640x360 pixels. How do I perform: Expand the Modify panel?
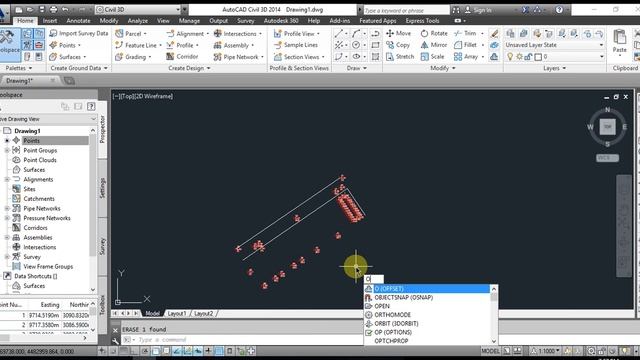click(443, 68)
